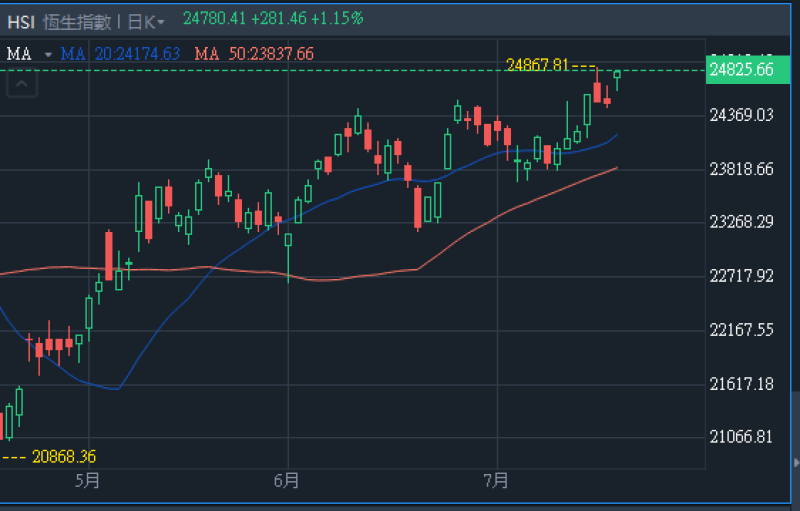This screenshot has width=800, height=511.
Task: Open the 日K period dropdown
Action: (146, 20)
